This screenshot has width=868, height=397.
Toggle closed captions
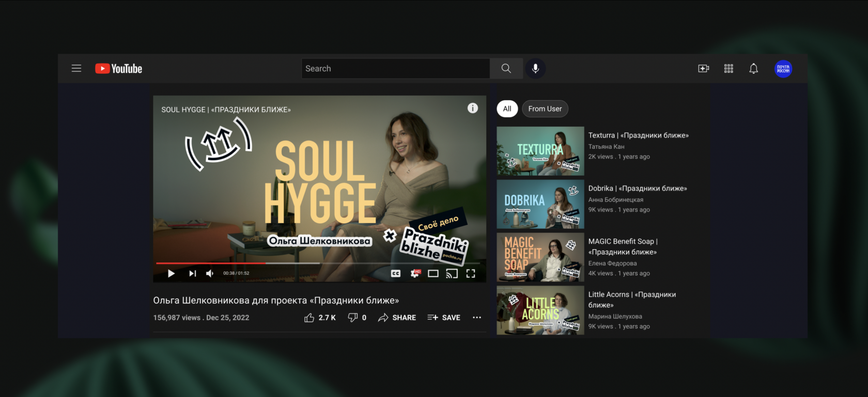click(x=396, y=273)
